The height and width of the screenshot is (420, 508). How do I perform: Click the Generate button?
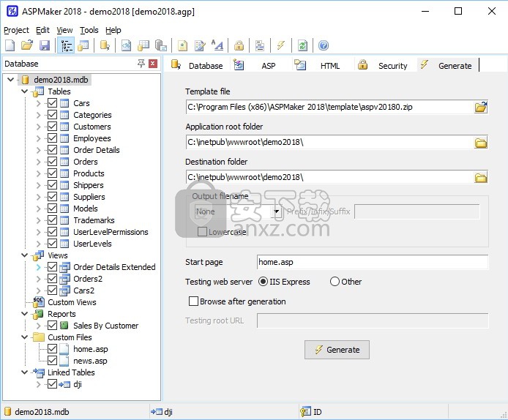point(337,350)
